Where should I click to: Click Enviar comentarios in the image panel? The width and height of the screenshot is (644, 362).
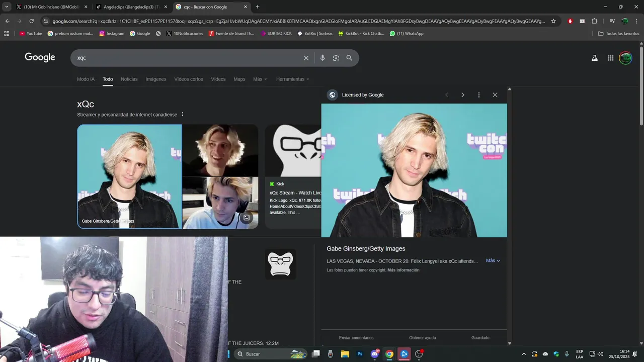356,338
